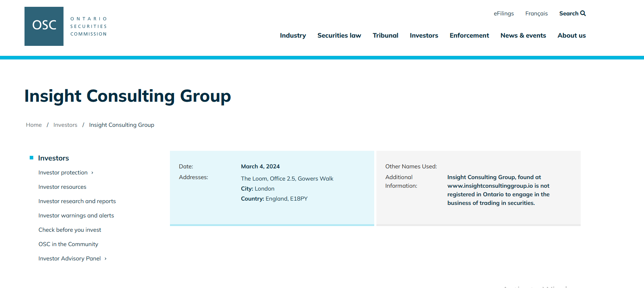Open Investor protection sidebar link
The height and width of the screenshot is (288, 644).
point(63,173)
